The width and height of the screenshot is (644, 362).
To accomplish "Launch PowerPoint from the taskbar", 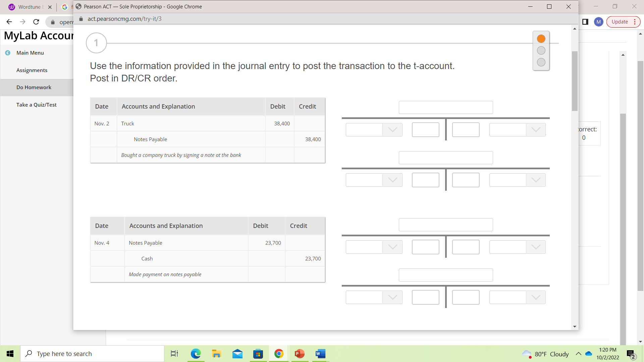I will [299, 354].
